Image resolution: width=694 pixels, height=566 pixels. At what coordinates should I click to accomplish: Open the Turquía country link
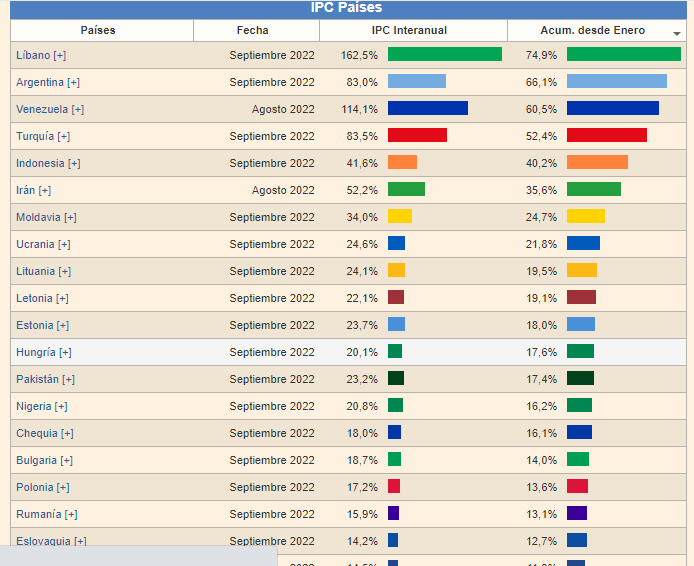[35, 136]
